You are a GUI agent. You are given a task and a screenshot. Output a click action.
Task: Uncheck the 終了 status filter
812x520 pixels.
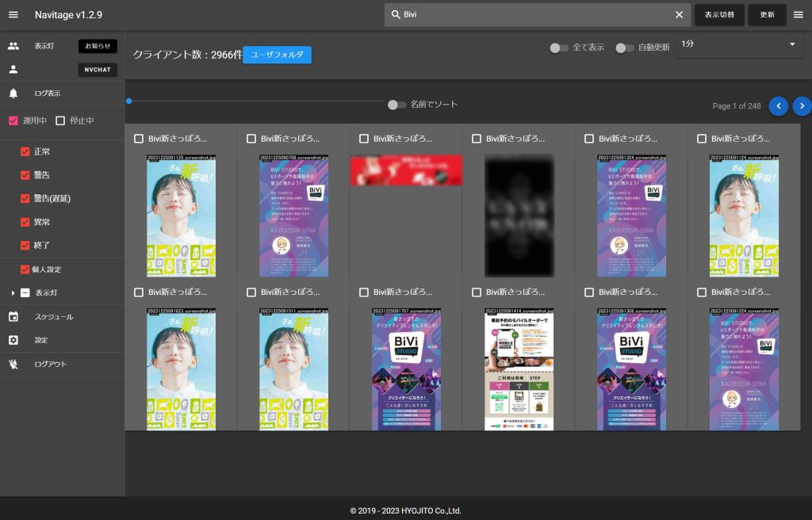pyautogui.click(x=25, y=246)
